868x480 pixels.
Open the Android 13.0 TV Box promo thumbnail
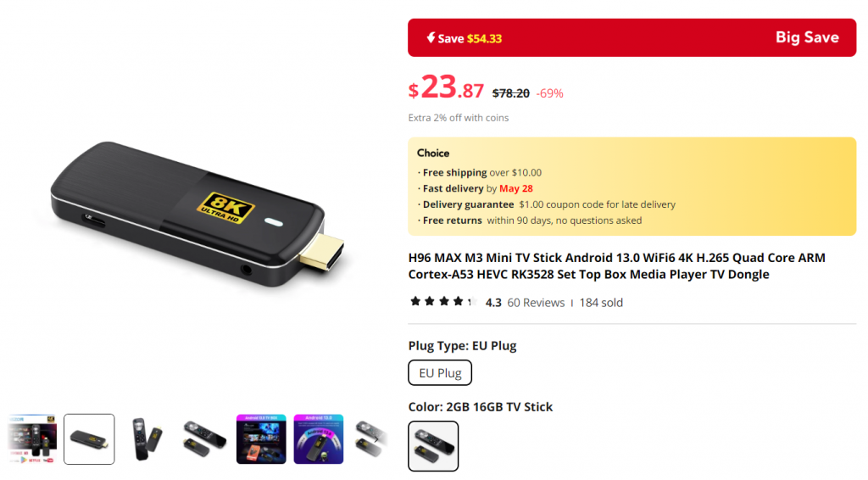261,439
